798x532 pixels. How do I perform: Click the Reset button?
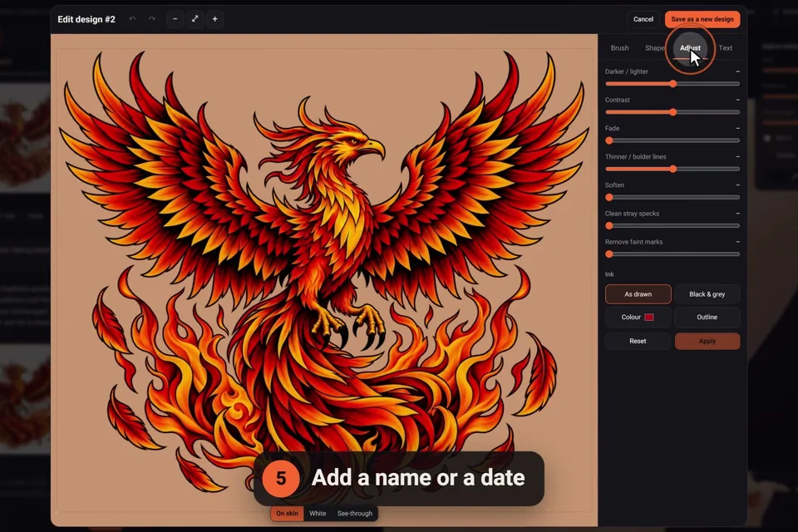[638, 341]
